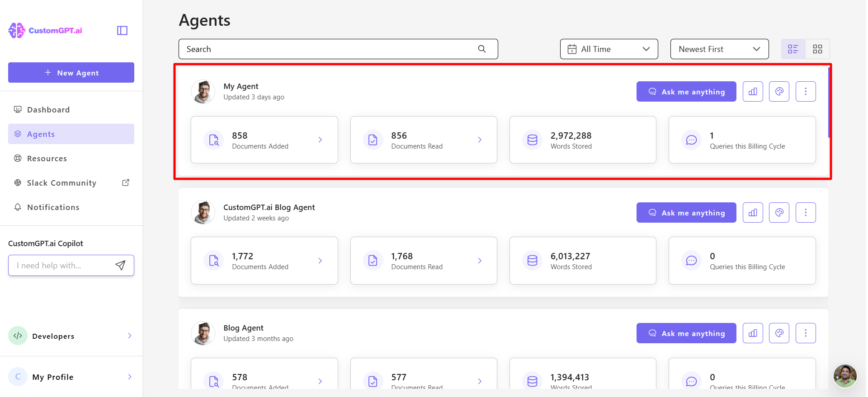Click the Developers code icon
The height and width of the screenshot is (397, 868).
(x=18, y=336)
